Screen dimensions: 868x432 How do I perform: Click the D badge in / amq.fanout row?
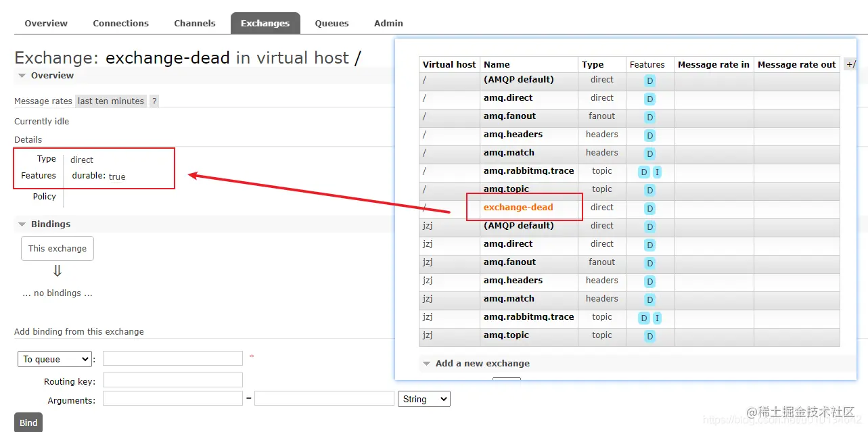click(x=649, y=117)
